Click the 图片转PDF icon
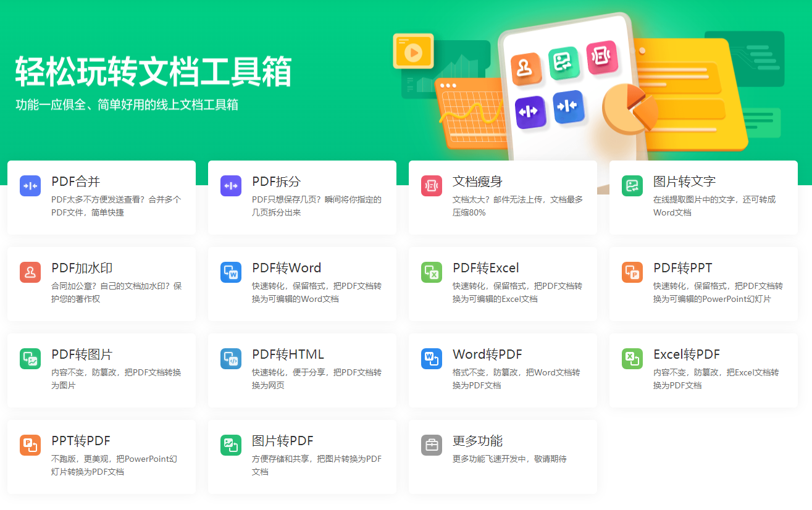 [230, 445]
